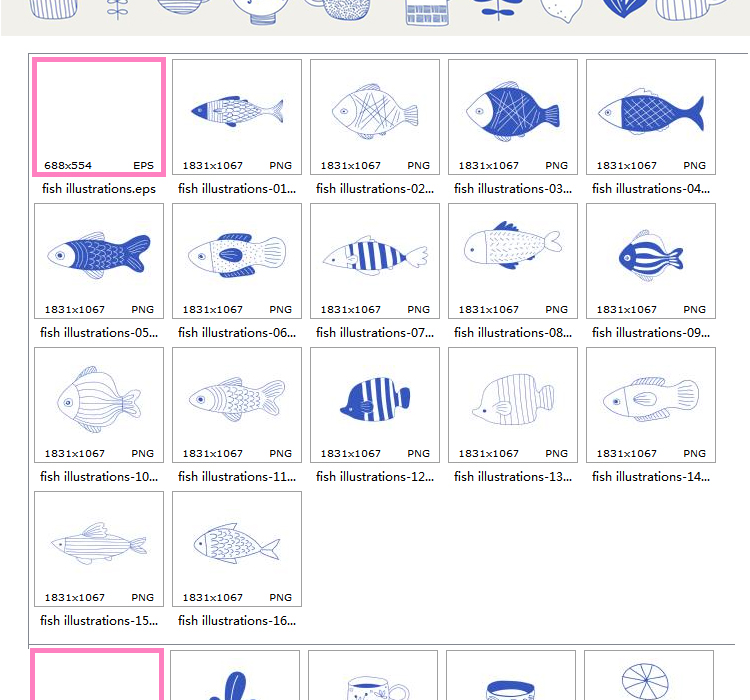Click fish illustrations-15 long slender fish
Image resolution: width=750 pixels, height=700 pixels.
click(99, 549)
